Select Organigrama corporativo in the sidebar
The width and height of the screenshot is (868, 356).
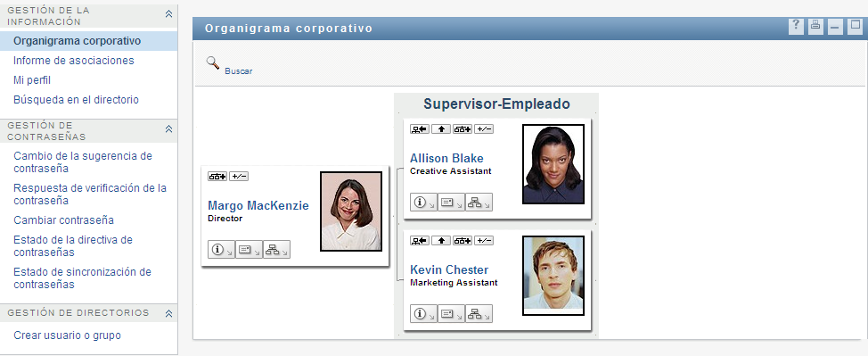point(77,41)
